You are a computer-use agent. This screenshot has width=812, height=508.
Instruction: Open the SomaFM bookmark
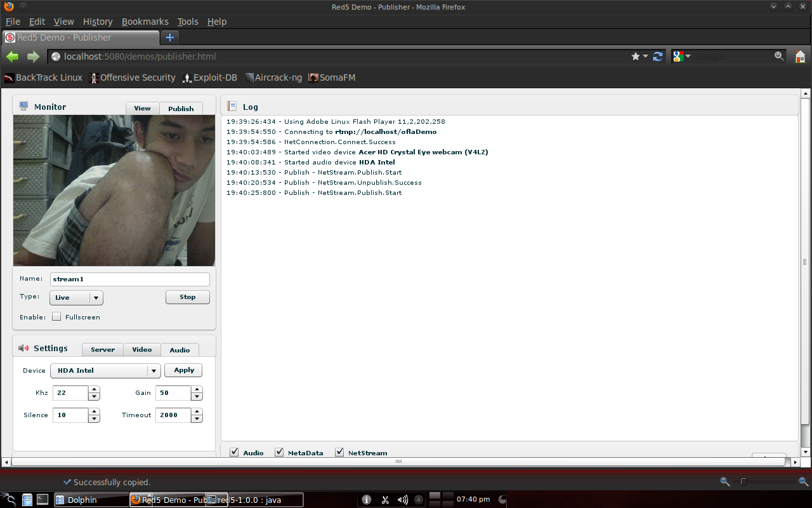coord(332,77)
